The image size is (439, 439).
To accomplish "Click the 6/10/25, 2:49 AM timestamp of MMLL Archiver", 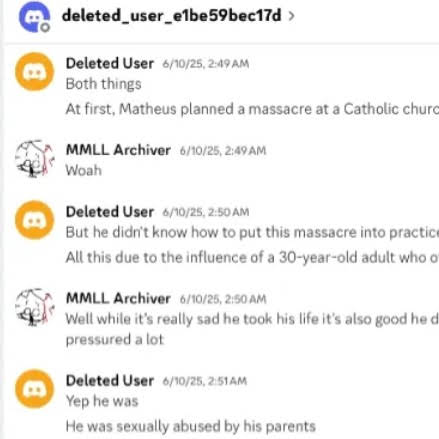I will click(223, 151).
